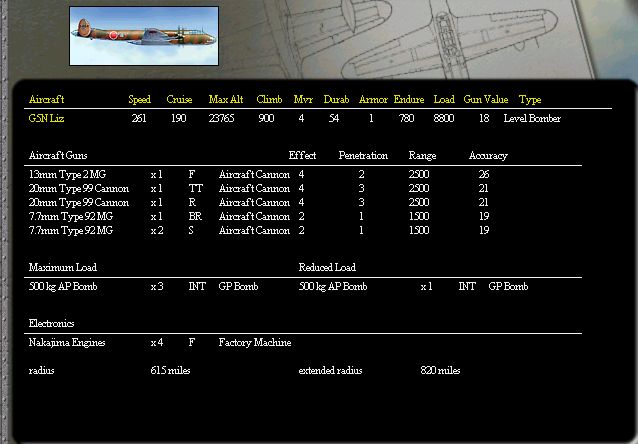Click the Climb column header
Image resolution: width=638 pixels, height=444 pixels.
(x=269, y=99)
